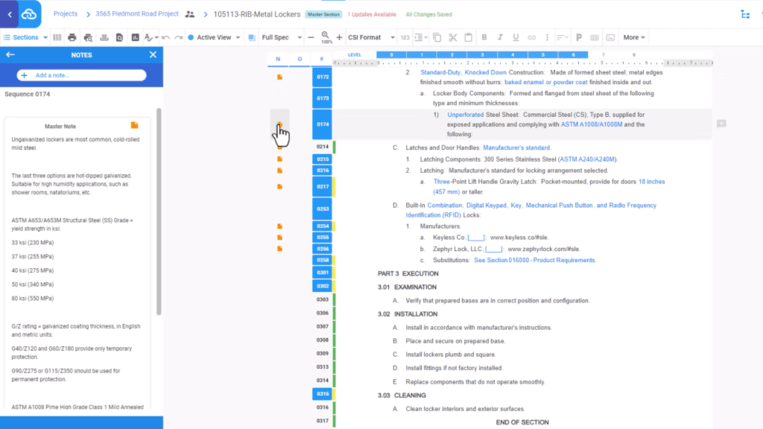Select the O column tab

tap(300, 59)
